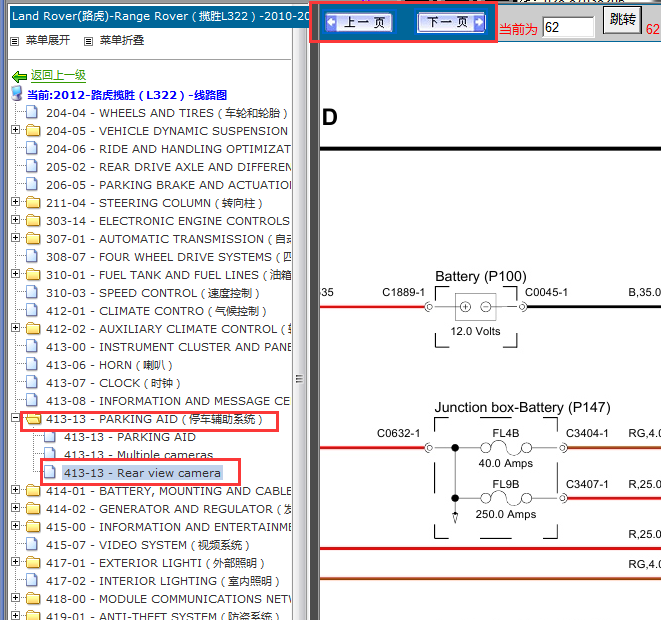Open 415-07 Video System document

pos(148,545)
